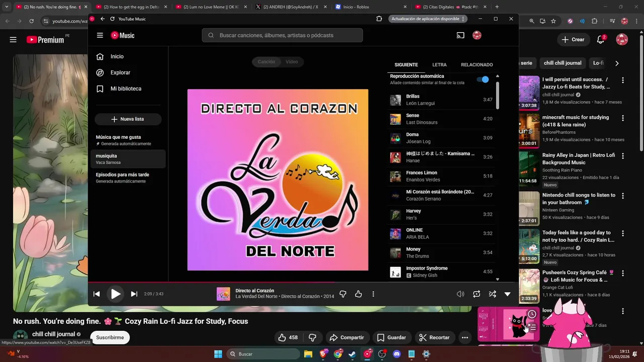This screenshot has height=362, width=644.
Task: Open options for Rainy Alley in Japan video
Action: [x=623, y=156]
